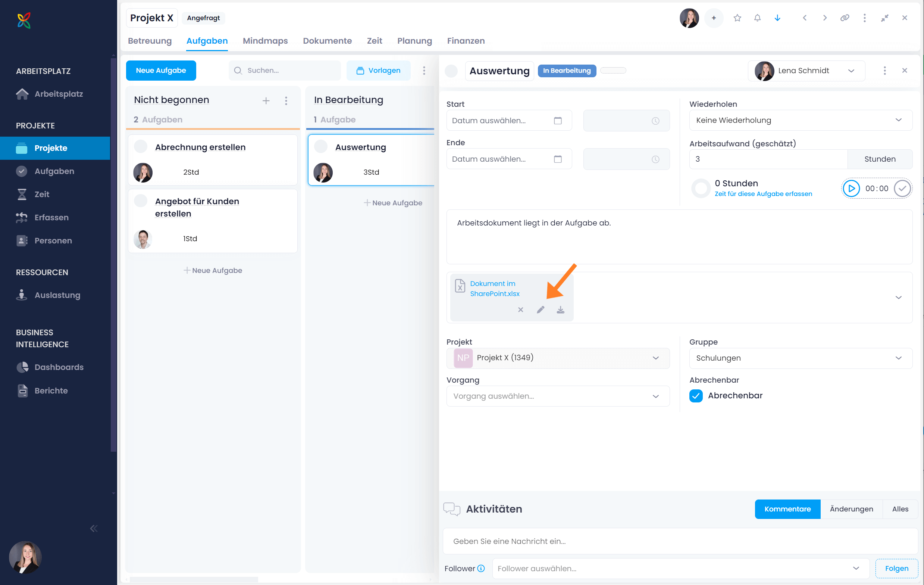Click Suchen search field
Image resolution: width=924 pixels, height=585 pixels.
point(284,71)
